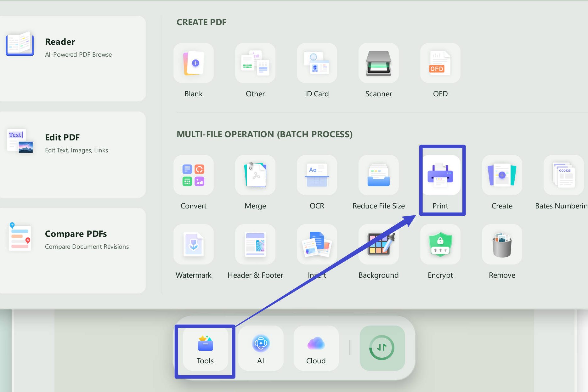Viewport: 588px width, 392px height.
Task: Choose the ID Card PDF option
Action: pos(317,63)
